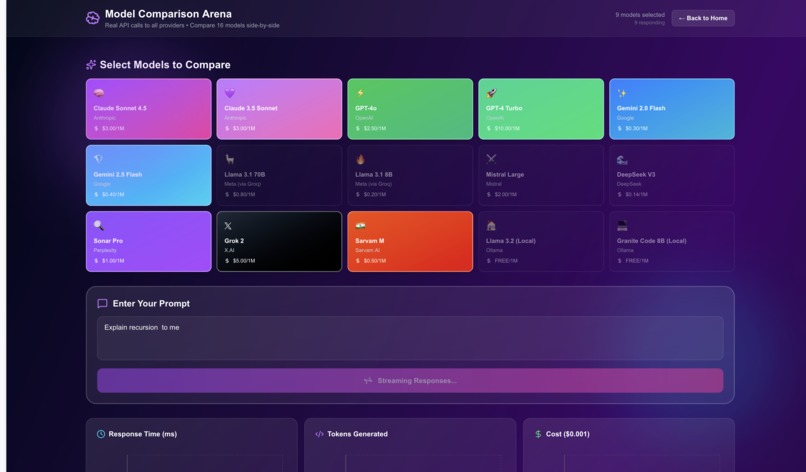The image size is (806, 472).
Task: Toggle the GPT-4 Turbo model card
Action: click(541, 109)
